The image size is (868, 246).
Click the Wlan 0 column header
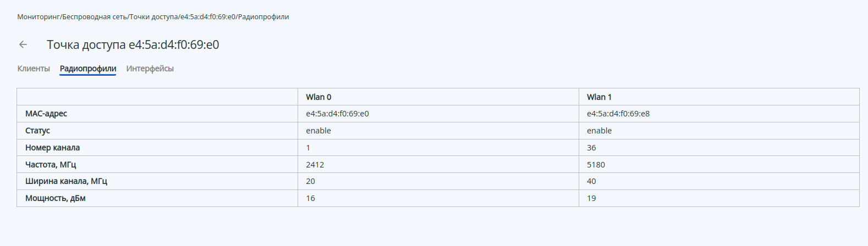click(x=318, y=97)
